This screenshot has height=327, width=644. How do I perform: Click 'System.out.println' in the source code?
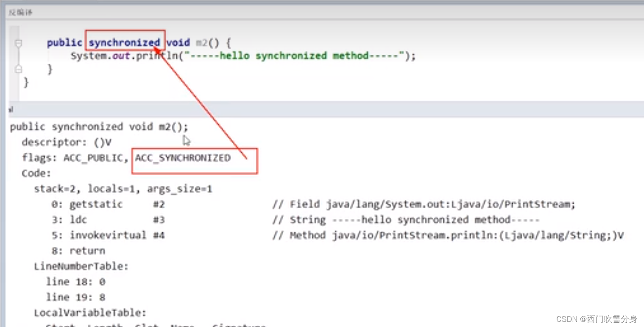pos(124,56)
